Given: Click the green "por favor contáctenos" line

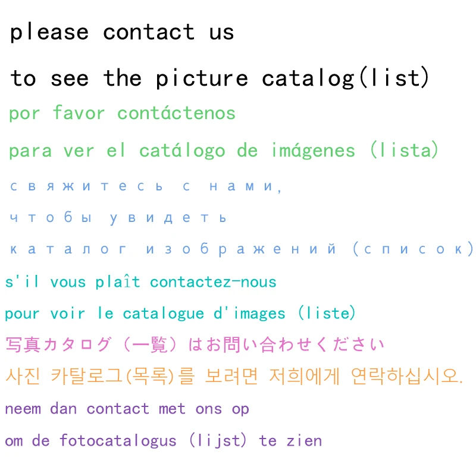Looking at the screenshot, I should 122,113.
